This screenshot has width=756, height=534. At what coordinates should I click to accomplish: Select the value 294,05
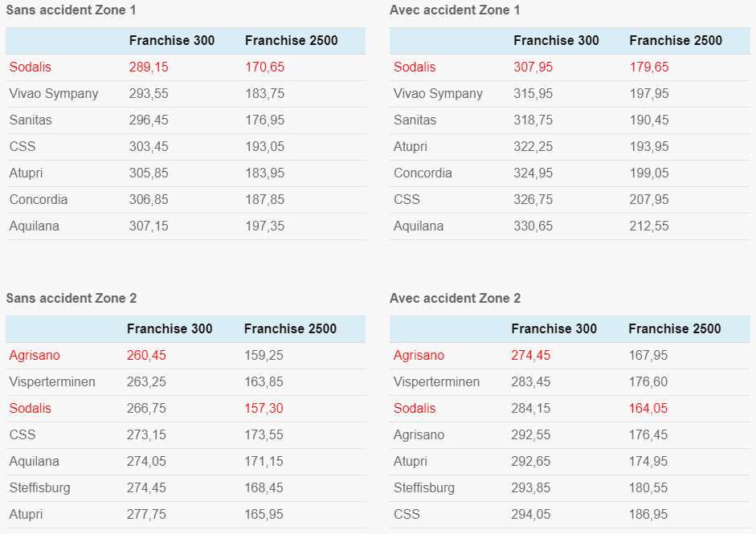coord(531,514)
